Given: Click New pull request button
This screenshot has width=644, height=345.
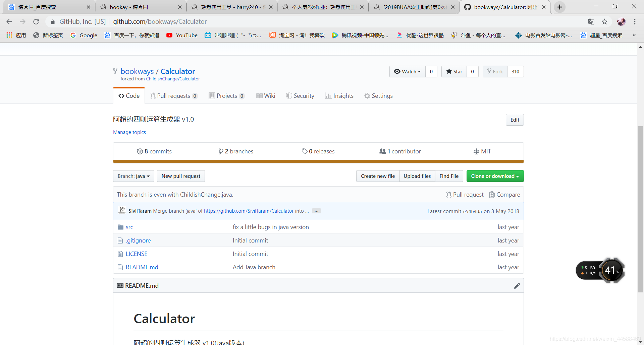Looking at the screenshot, I should coord(181,176).
